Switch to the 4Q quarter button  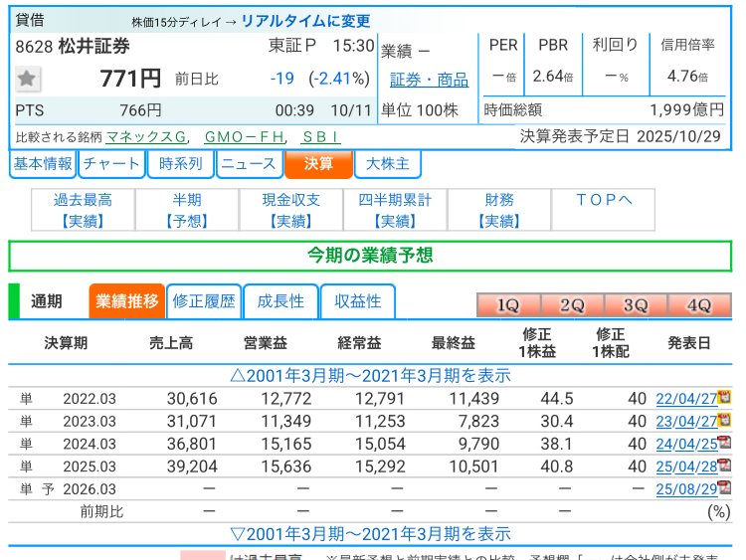point(698,305)
